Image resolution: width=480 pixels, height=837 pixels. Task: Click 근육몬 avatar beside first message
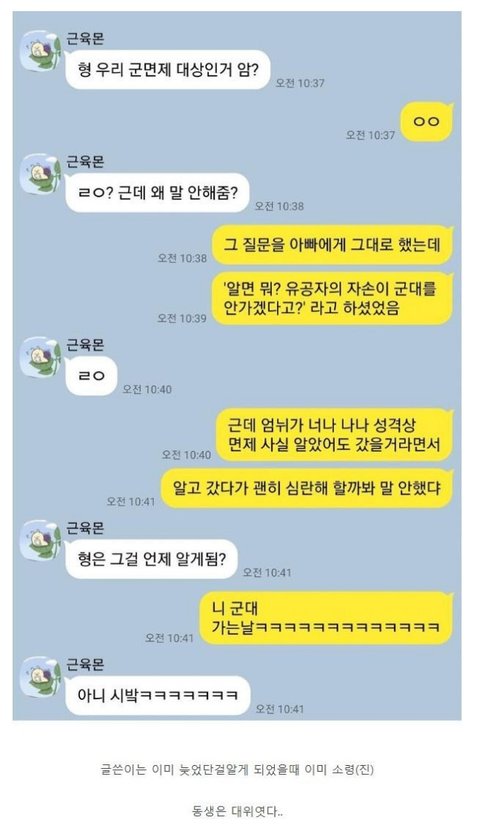pyautogui.click(x=41, y=52)
